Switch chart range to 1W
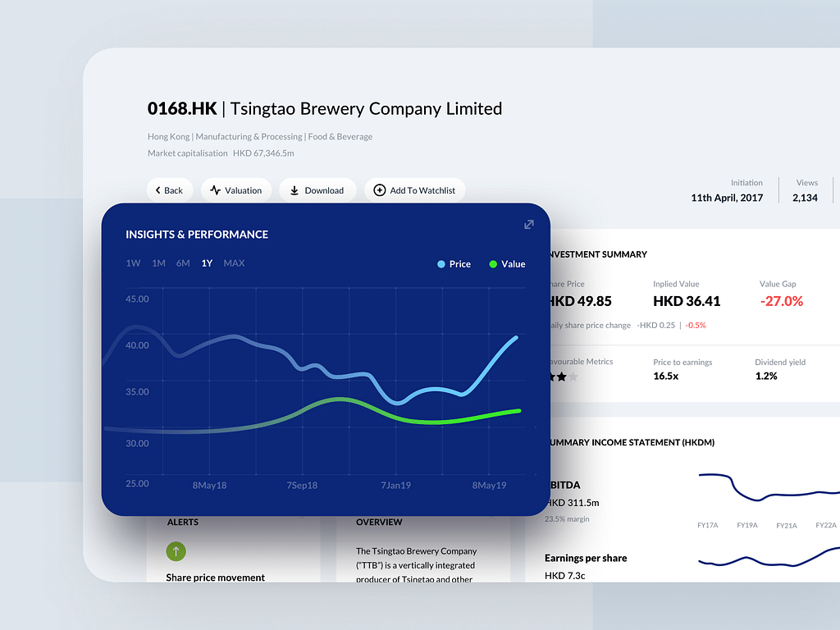This screenshot has width=840, height=630. [133, 263]
